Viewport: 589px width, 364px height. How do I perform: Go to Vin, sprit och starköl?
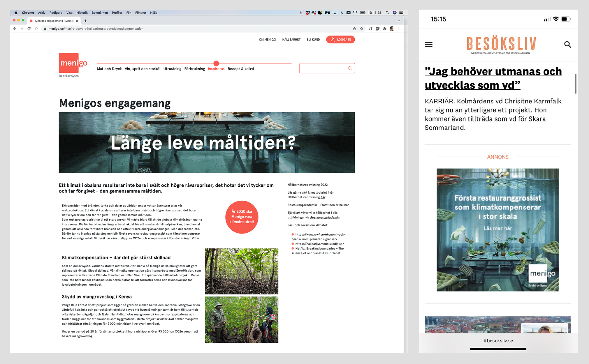pyautogui.click(x=143, y=69)
